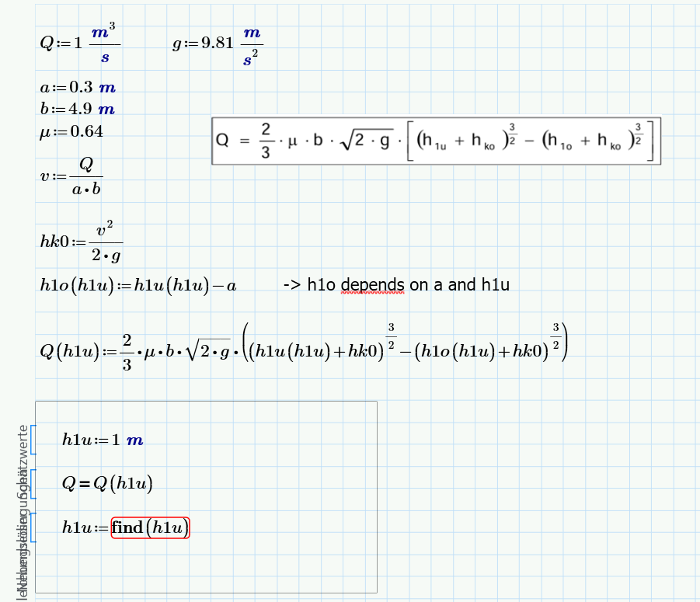Click the blue bracket beside the guess value
This screenshot has height=602, width=700.
(x=34, y=440)
